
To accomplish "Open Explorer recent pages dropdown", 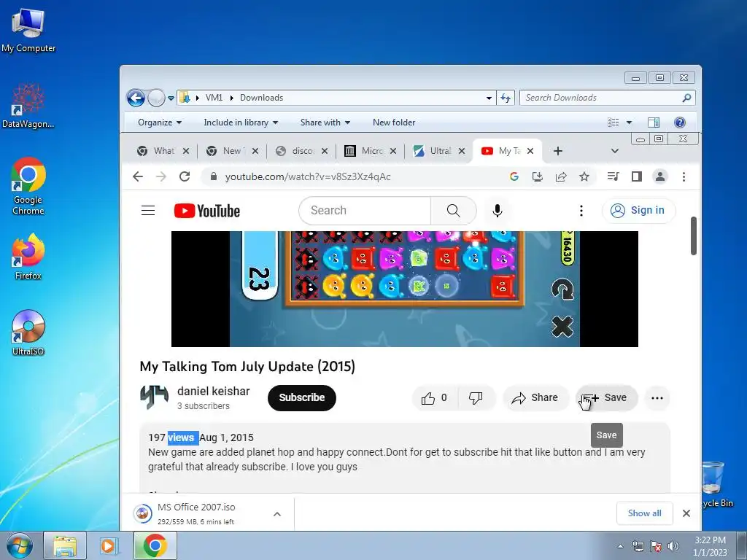I will pos(171,98).
